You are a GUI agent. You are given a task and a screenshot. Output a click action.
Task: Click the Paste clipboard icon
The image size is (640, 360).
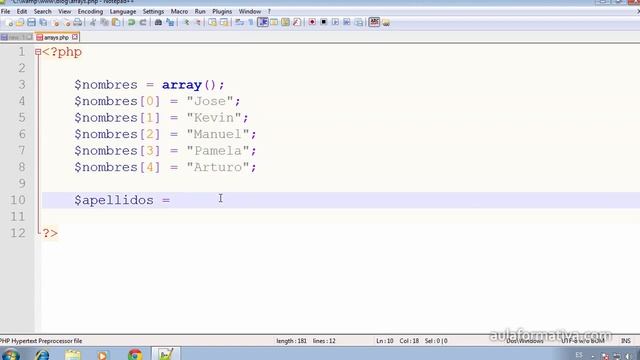(x=116, y=22)
